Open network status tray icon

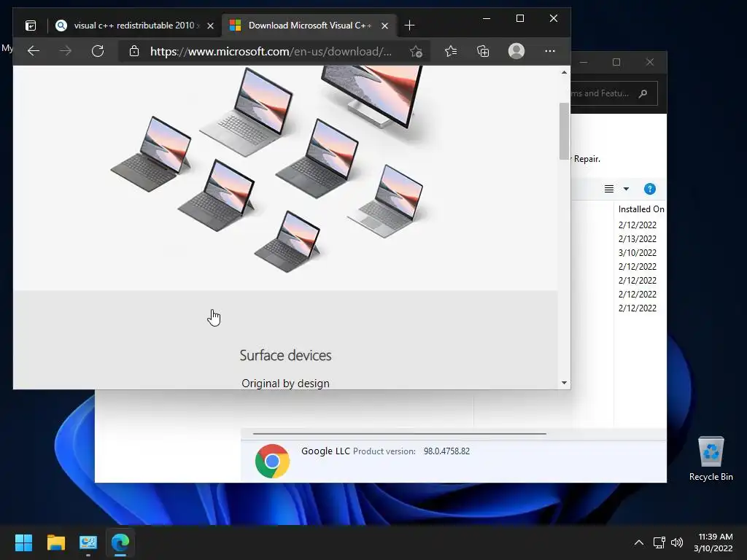click(659, 542)
